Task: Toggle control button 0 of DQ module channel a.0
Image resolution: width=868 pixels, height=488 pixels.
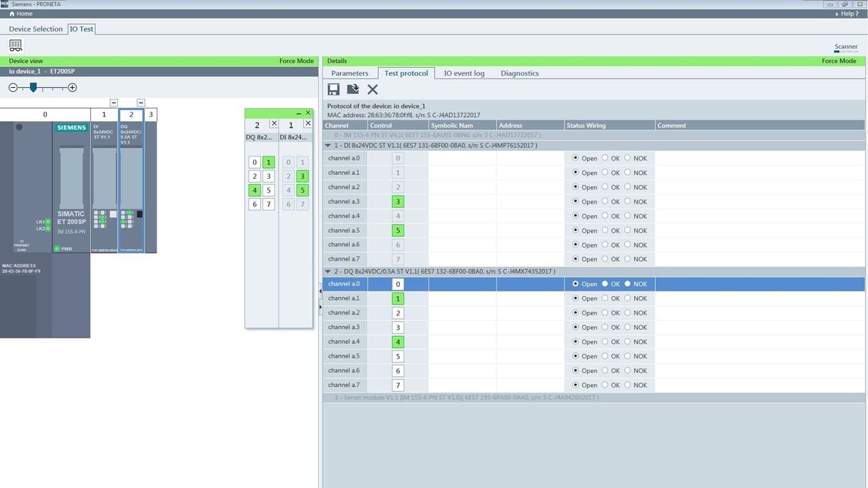Action: tap(397, 284)
